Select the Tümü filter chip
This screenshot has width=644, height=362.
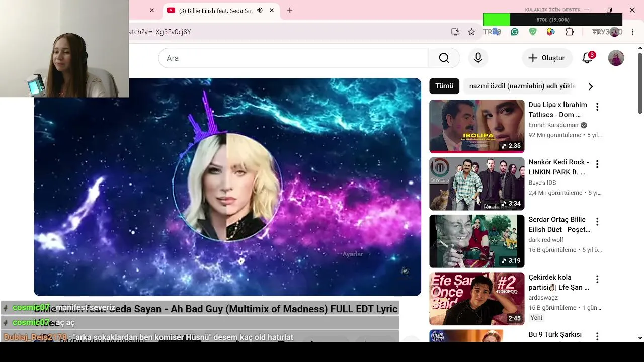click(x=444, y=86)
